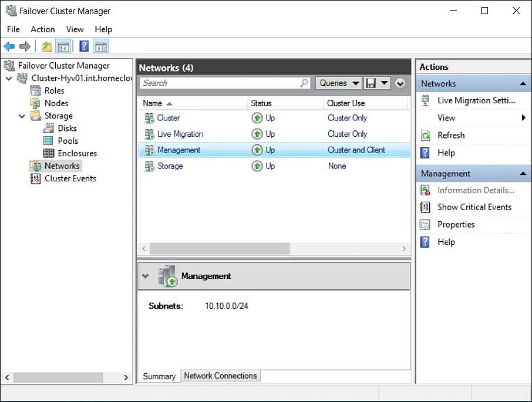Click the Back arrow toolbar icon
The width and height of the screenshot is (532, 402).
9,46
